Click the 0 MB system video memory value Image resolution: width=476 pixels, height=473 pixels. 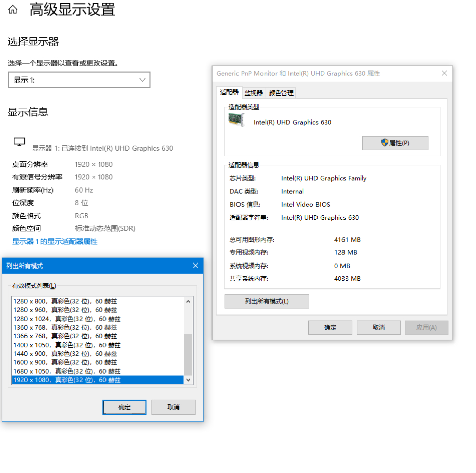[x=342, y=266]
